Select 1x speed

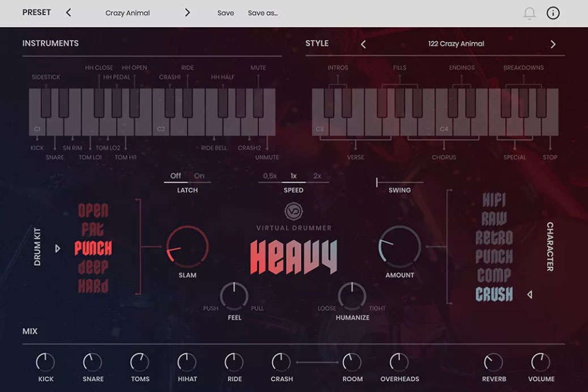tap(293, 176)
